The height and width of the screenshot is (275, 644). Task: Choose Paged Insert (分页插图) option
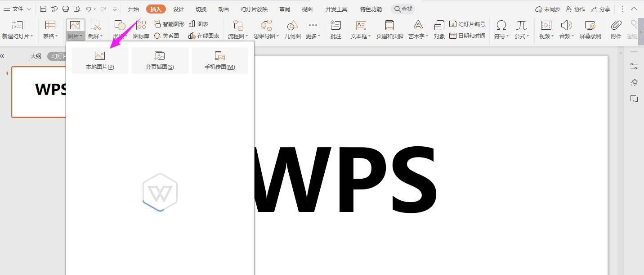160,60
